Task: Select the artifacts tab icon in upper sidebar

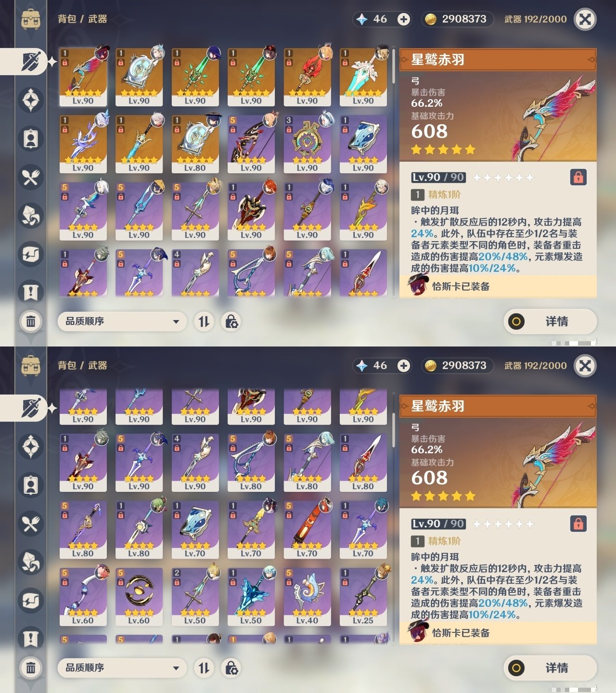Action: tap(31, 101)
